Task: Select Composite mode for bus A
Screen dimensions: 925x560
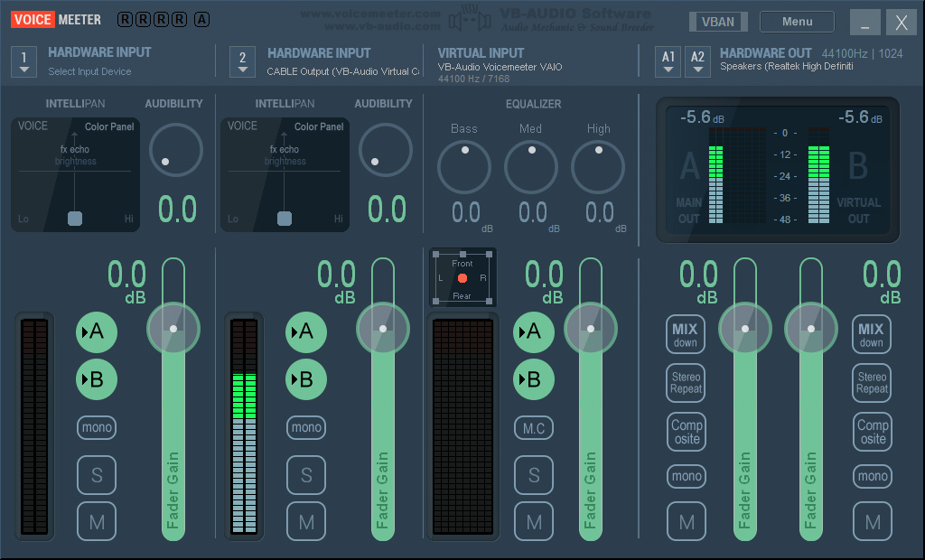Action: tap(687, 432)
